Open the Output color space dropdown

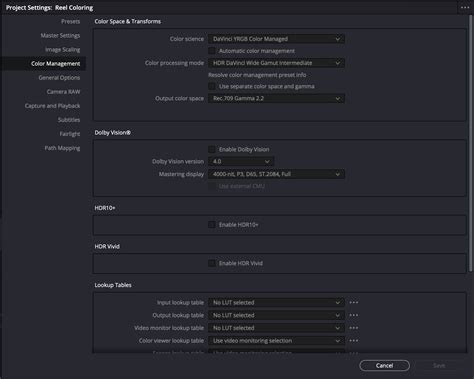pyautogui.click(x=276, y=98)
